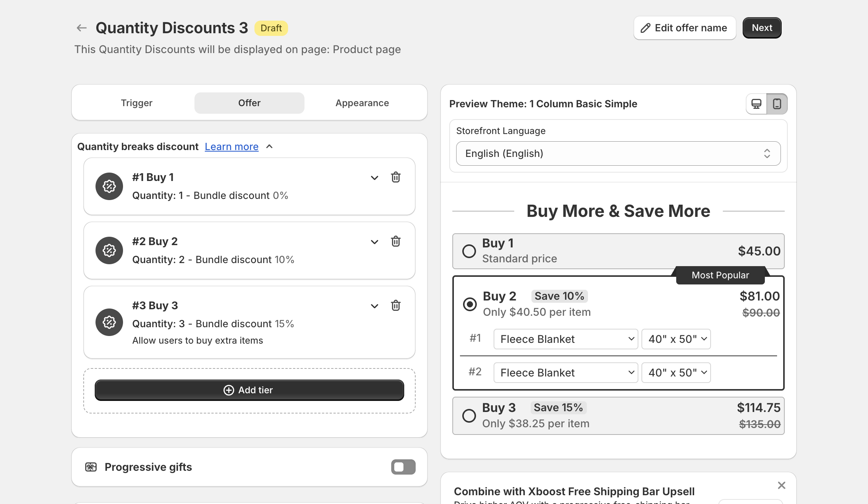Delete the #1 Buy 1 tier
868x504 pixels.
point(395,177)
